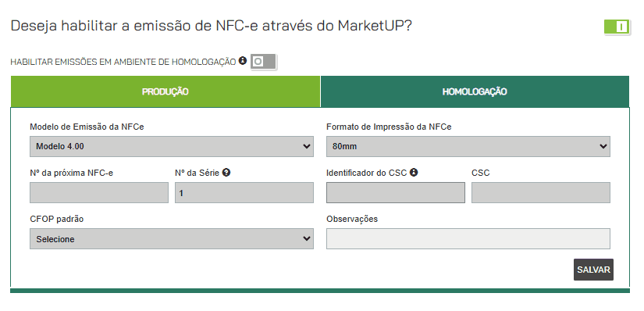Click the NFC-e emission question heading
Screen dimensions: 644x311
(211, 26)
